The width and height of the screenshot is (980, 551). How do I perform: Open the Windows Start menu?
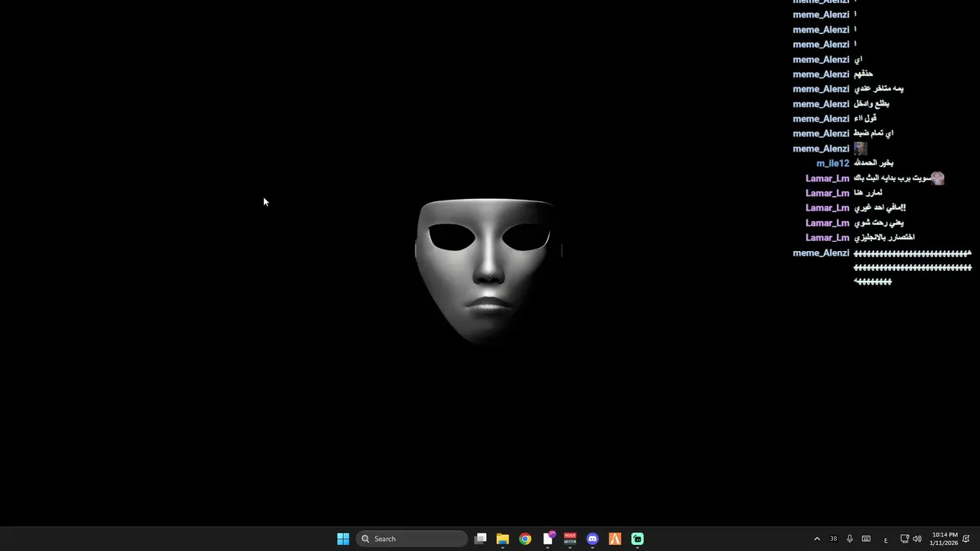343,539
